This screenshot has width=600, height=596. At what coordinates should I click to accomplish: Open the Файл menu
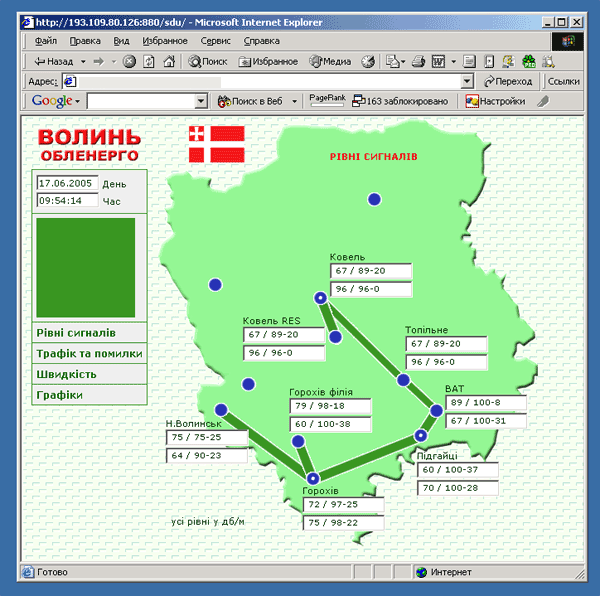click(x=45, y=41)
